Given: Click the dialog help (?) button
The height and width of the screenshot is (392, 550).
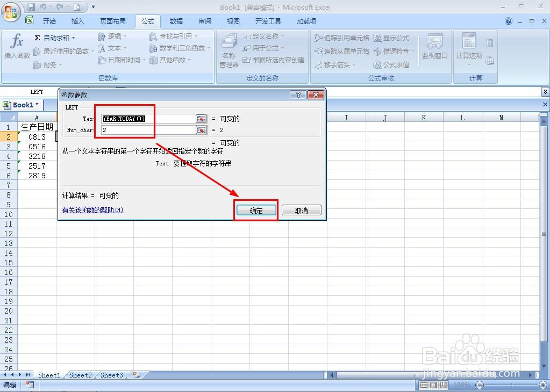Looking at the screenshot, I should click(298, 95).
